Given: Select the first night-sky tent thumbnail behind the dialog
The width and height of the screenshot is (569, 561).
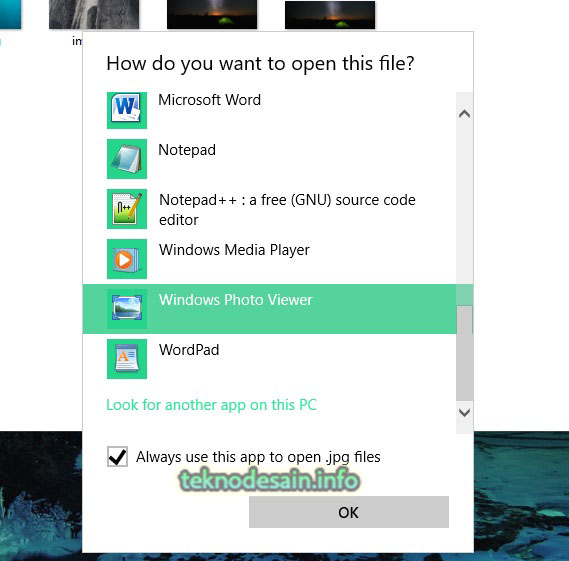Looking at the screenshot, I should click(x=212, y=14).
